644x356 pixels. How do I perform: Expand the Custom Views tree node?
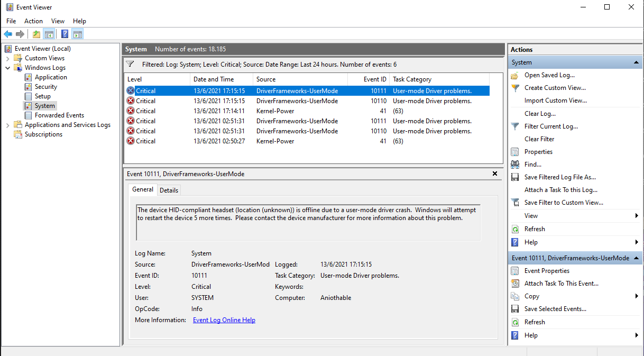click(7, 58)
